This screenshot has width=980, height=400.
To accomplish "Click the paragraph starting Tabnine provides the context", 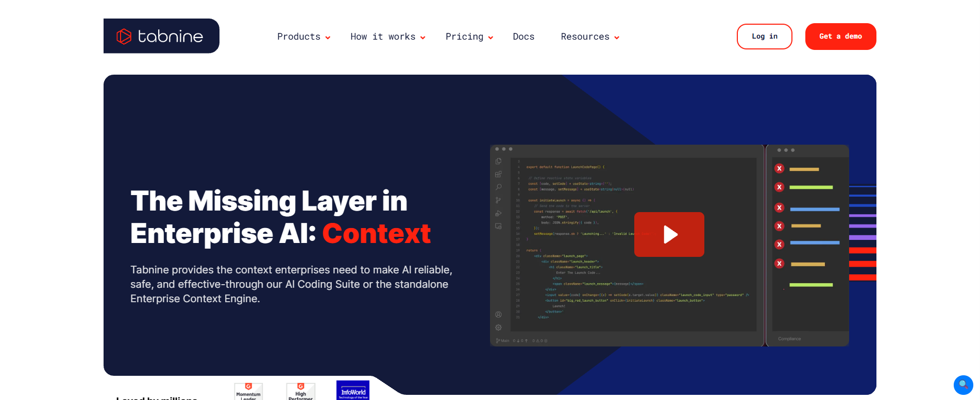I will click(291, 284).
